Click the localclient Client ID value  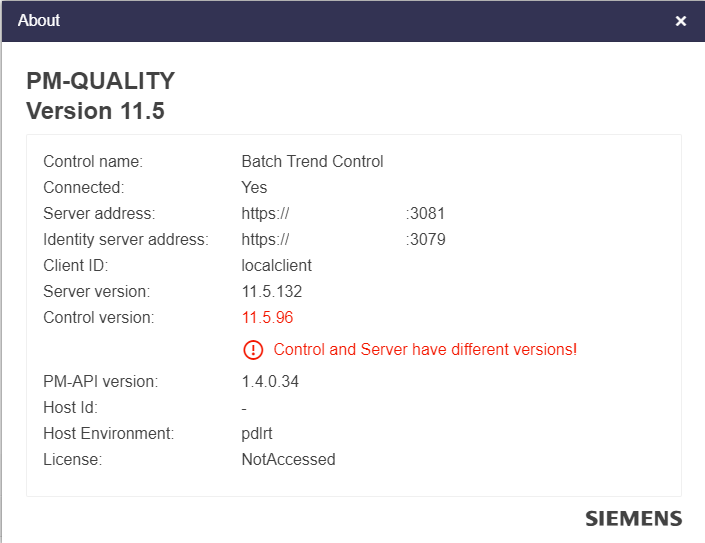coord(276,266)
